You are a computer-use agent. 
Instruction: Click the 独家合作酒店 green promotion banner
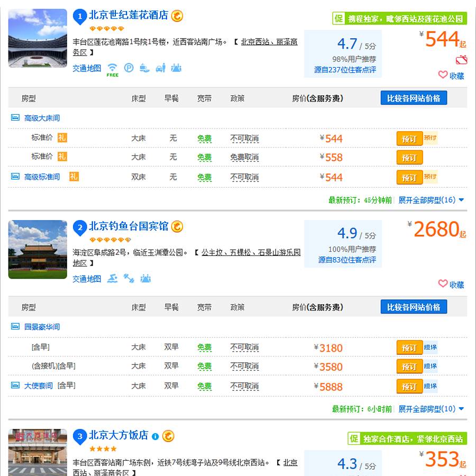[407, 438]
